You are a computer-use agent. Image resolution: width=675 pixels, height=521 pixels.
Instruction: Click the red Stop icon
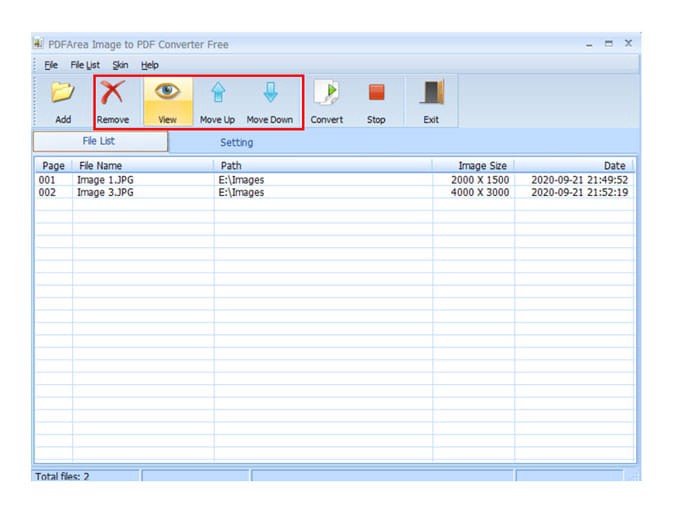376,94
